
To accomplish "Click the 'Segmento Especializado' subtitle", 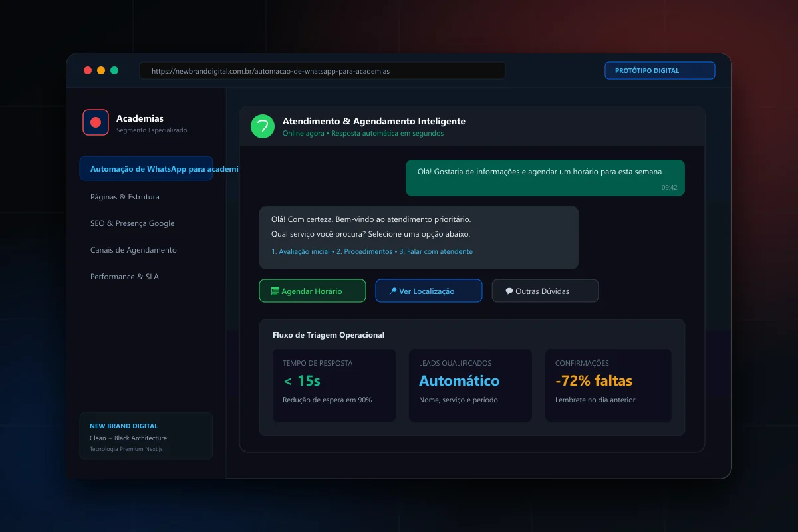I will click(x=152, y=130).
